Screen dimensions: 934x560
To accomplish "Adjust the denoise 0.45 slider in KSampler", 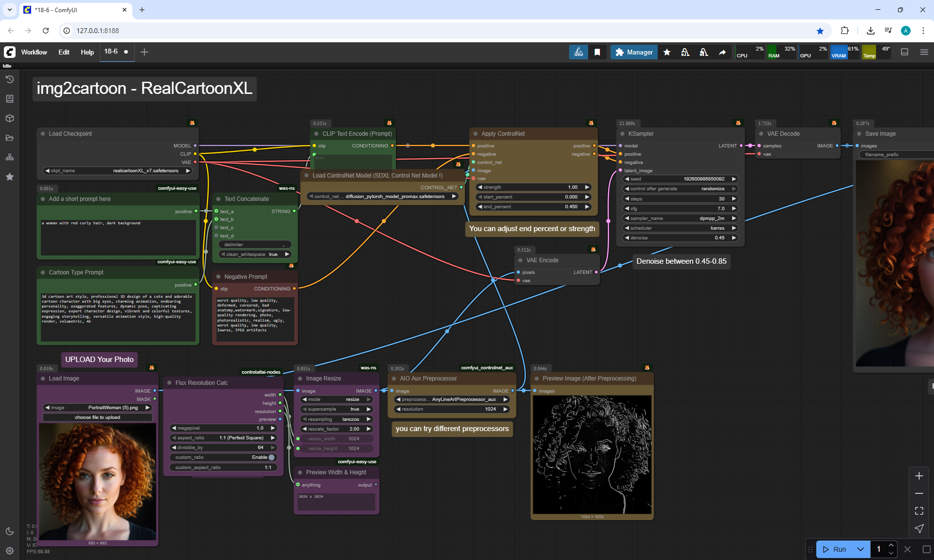I will (x=680, y=238).
